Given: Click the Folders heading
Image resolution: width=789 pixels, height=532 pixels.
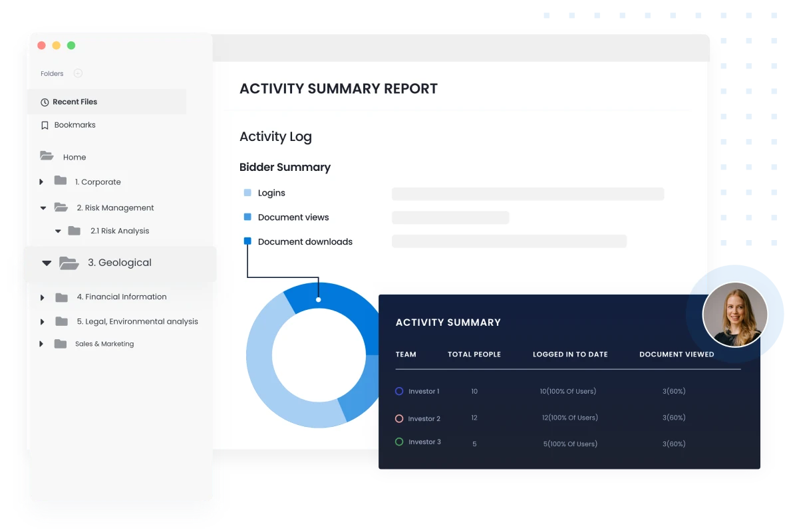Looking at the screenshot, I should tap(52, 73).
